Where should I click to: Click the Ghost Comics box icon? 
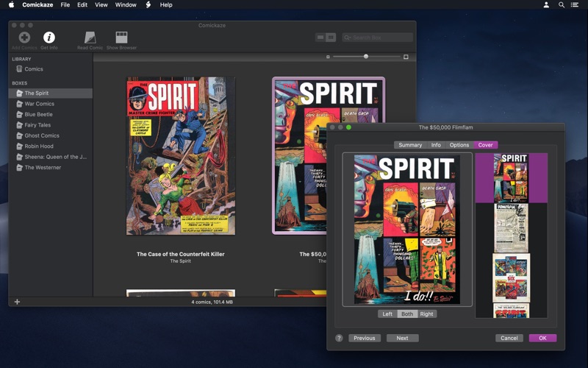click(x=20, y=135)
